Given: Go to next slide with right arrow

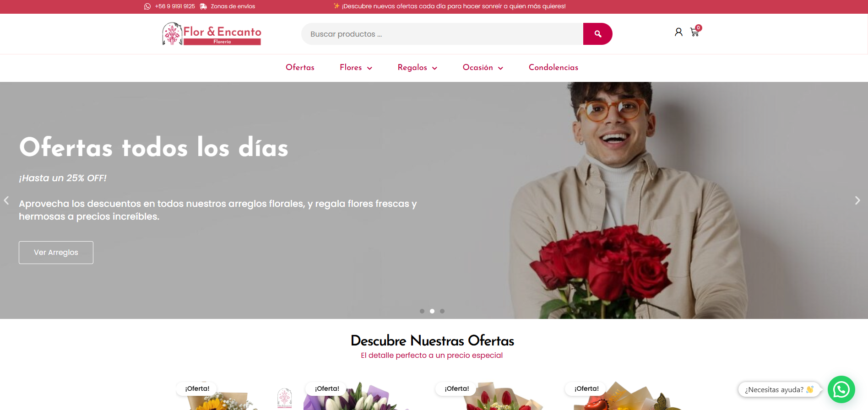Looking at the screenshot, I should [x=857, y=200].
